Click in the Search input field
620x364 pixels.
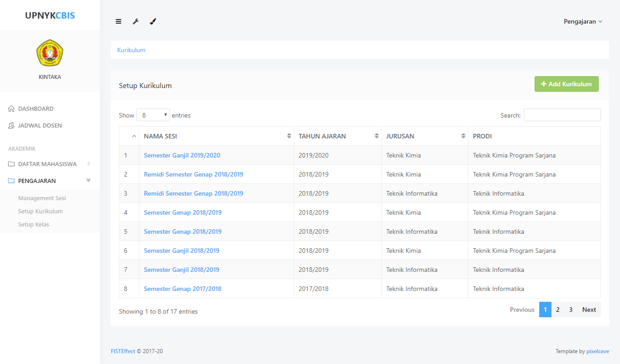[x=562, y=115]
